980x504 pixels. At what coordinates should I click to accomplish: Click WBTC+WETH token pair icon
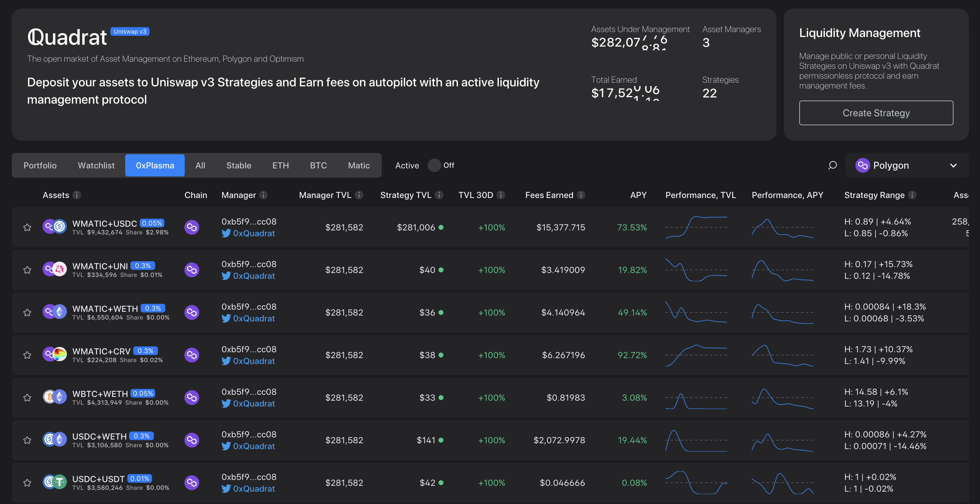54,397
